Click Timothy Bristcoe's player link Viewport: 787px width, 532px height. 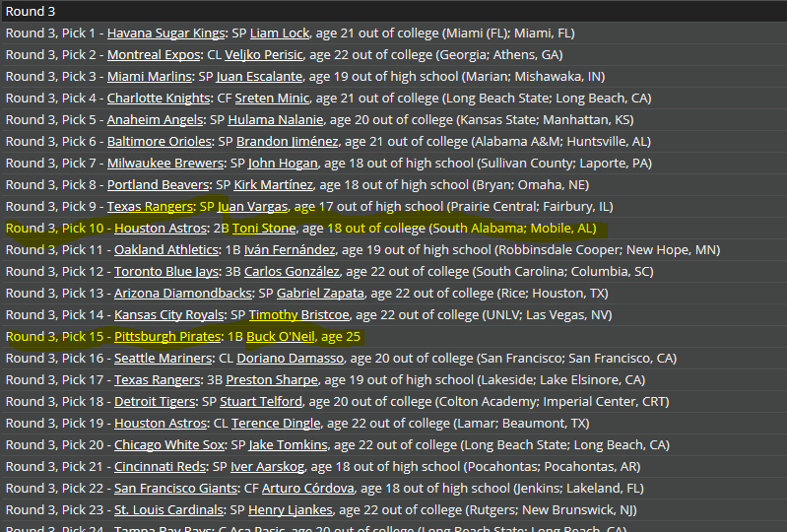(298, 314)
